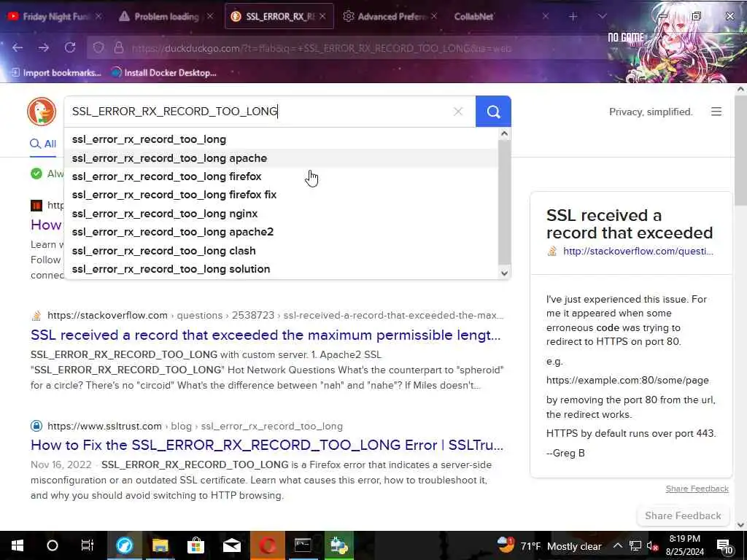
Task: Open Microsoft Store from taskbar
Action: pyautogui.click(x=196, y=545)
